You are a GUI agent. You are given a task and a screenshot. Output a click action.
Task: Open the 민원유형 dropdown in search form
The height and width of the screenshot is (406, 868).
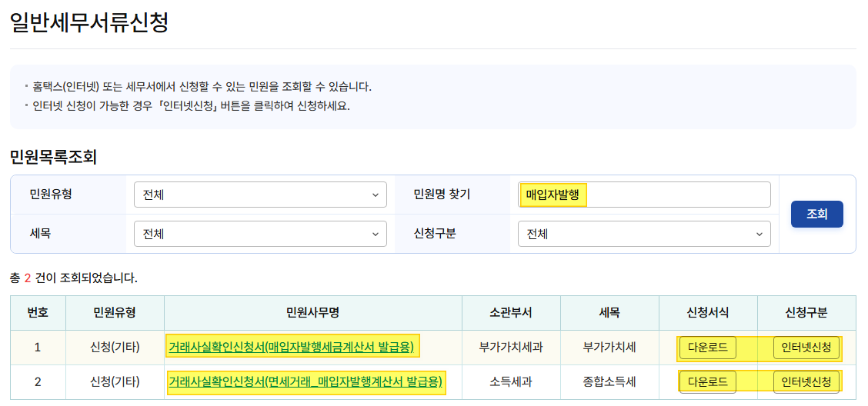pos(260,195)
